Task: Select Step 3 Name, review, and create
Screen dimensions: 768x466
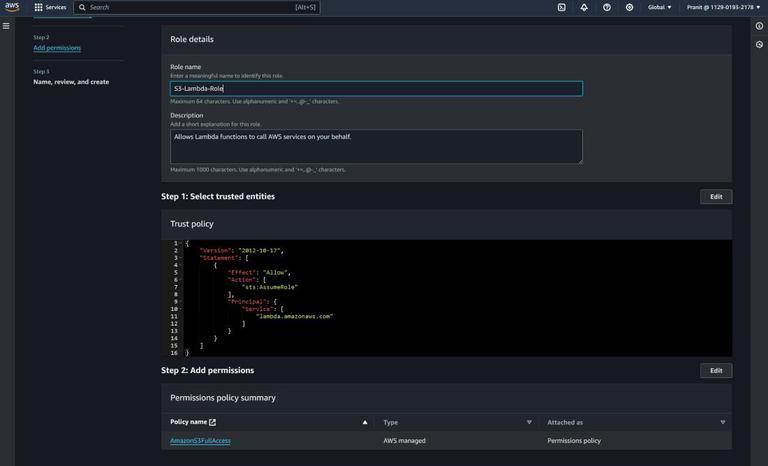Action: (x=71, y=82)
